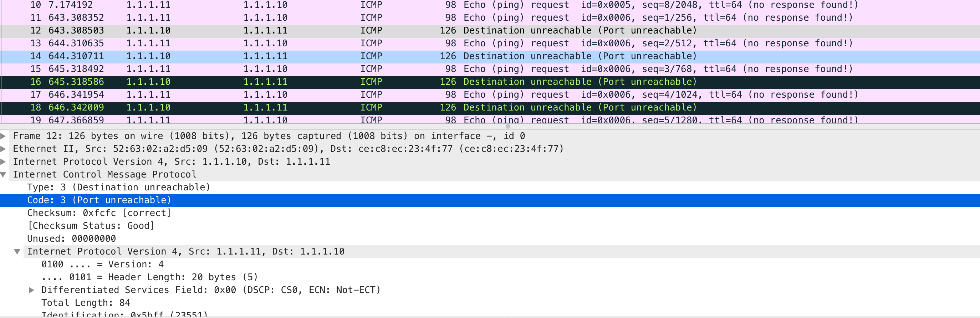Expand the Differentiated Services Field

[32, 290]
